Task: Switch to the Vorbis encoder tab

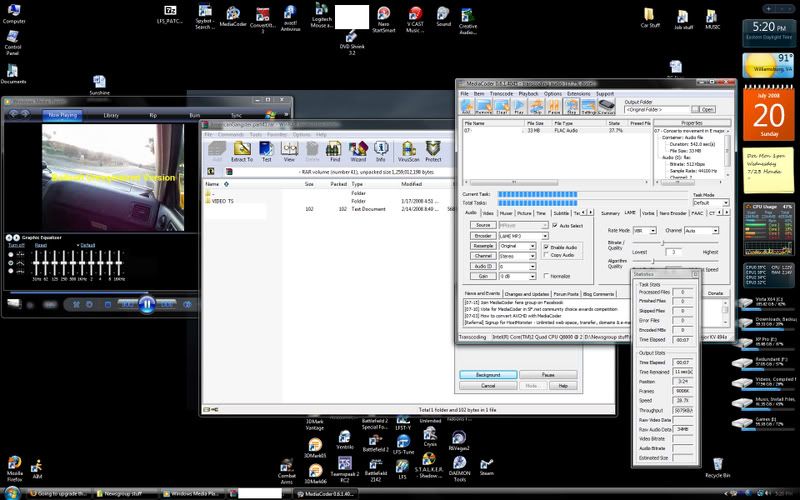Action: [x=648, y=213]
